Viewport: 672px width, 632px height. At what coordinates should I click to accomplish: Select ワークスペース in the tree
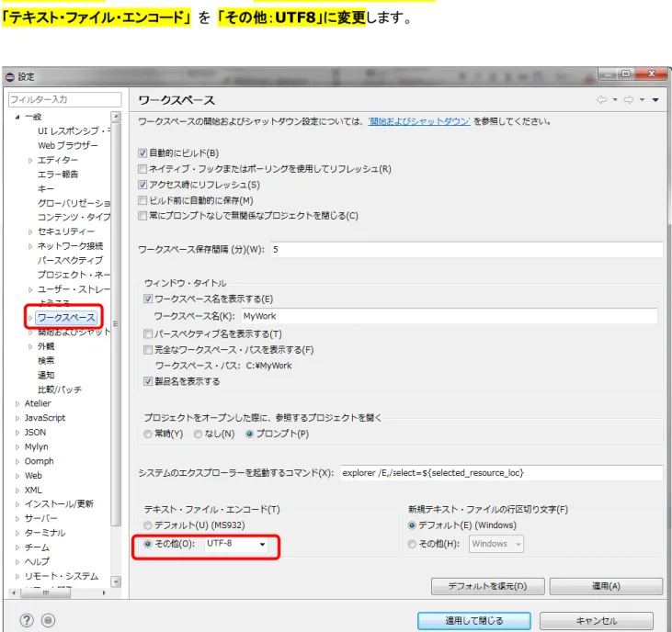click(x=66, y=317)
